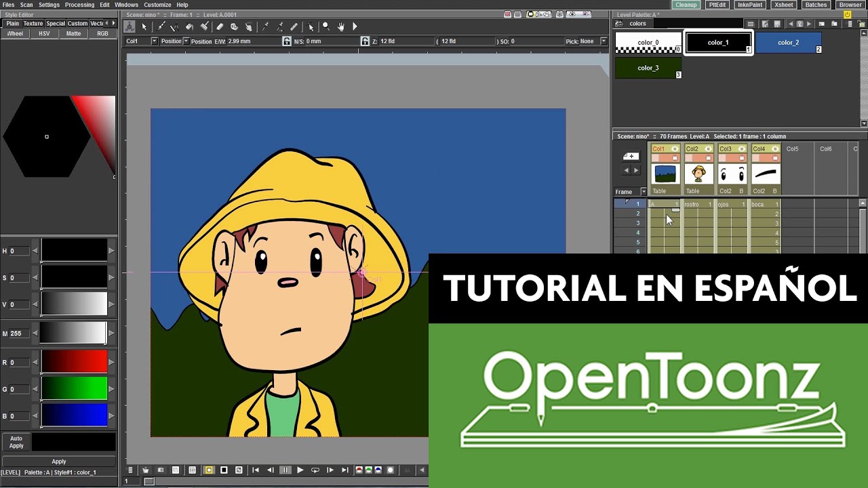Open the Pick None dropdown

point(604,41)
